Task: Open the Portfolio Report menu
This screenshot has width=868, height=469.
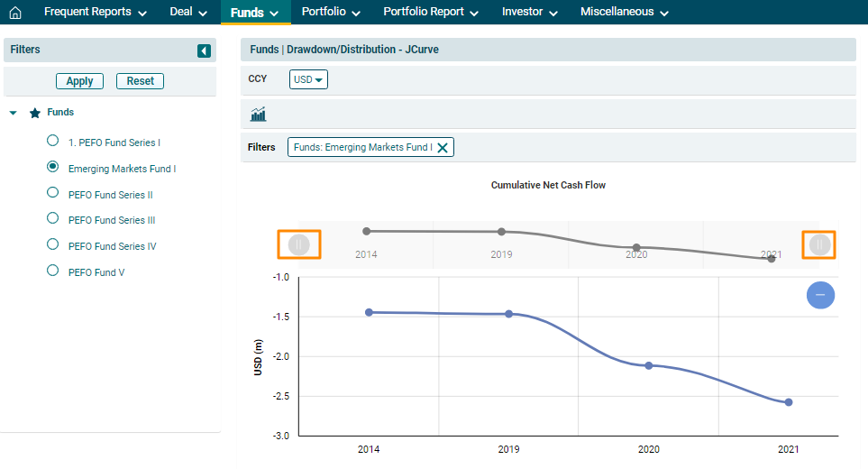Action: pyautogui.click(x=431, y=13)
